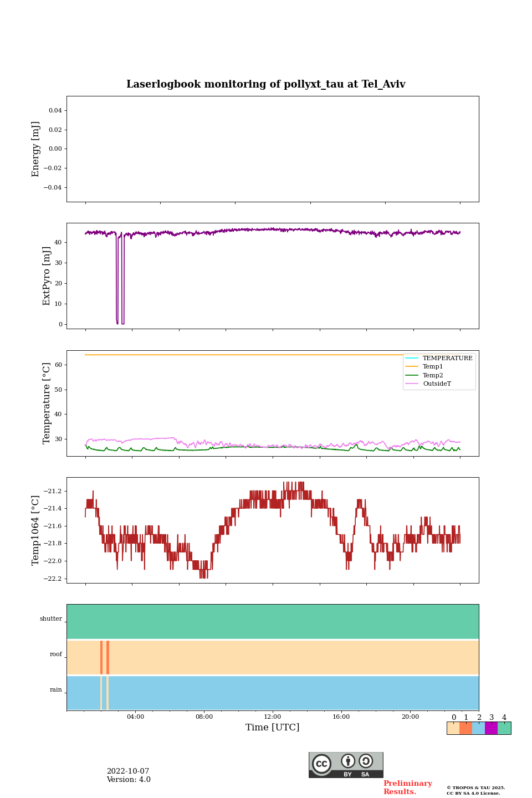Click the 04:00 time tick label
532x798 pixels.
135,717
